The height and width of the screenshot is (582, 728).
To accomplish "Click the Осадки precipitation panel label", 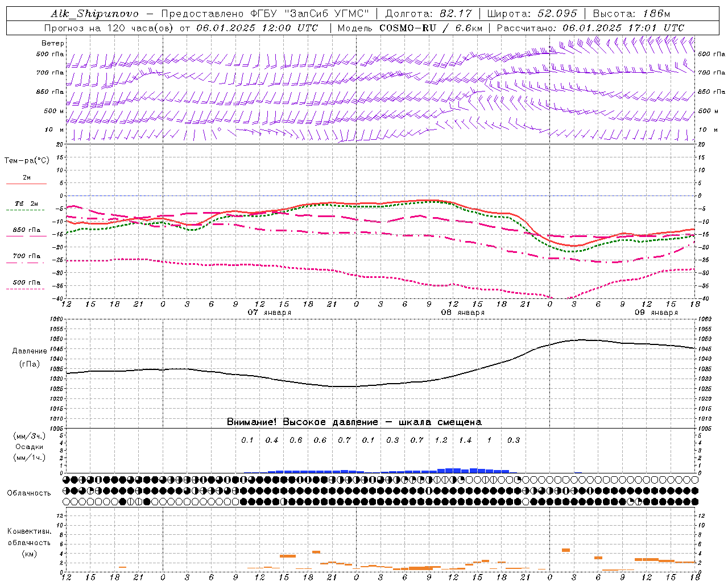I will point(29,447).
